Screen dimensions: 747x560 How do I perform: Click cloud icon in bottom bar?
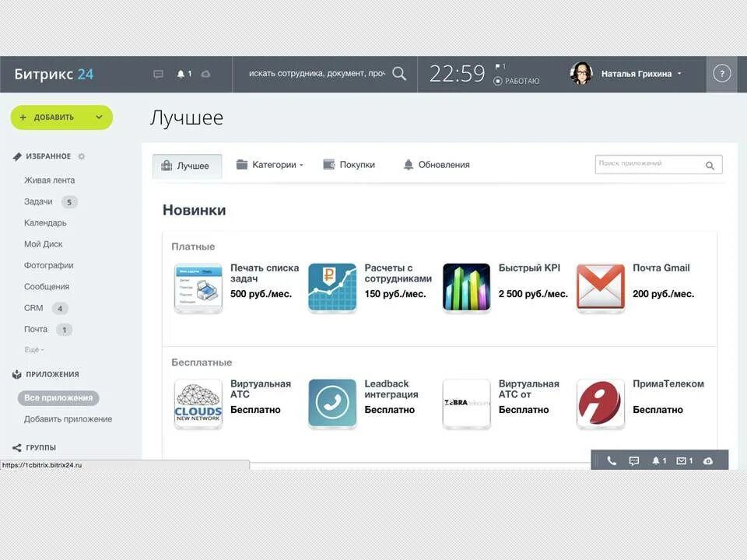click(708, 461)
